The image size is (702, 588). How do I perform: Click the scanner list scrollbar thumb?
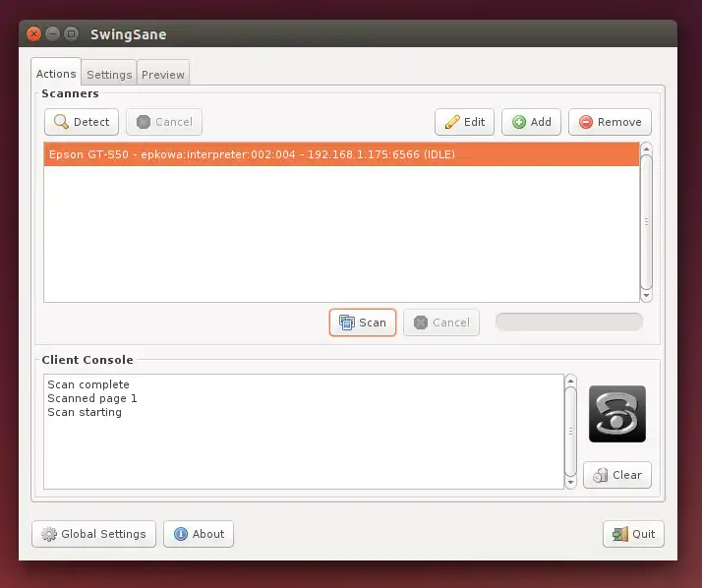(x=646, y=222)
